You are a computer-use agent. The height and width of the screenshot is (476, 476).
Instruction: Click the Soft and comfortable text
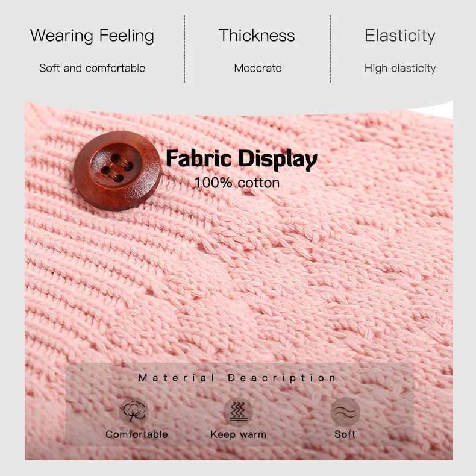pos(92,68)
